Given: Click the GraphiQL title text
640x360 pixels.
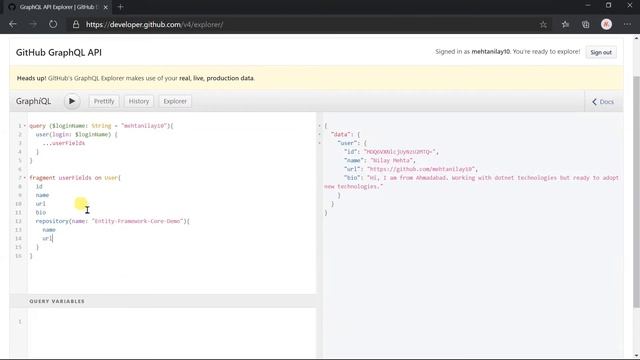Looking at the screenshot, I should 33,101.
